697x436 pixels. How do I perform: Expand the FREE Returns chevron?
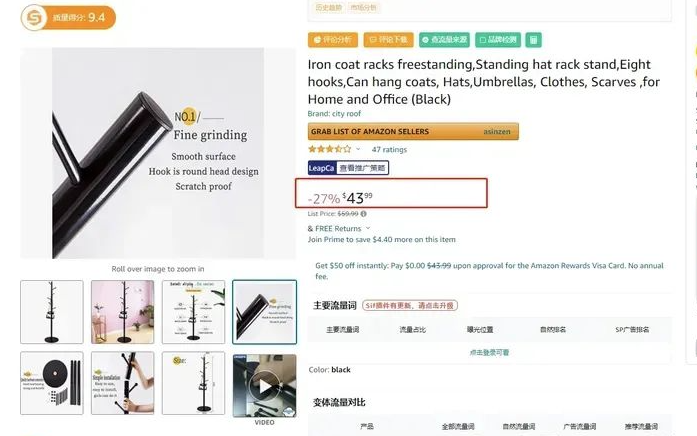(x=368, y=228)
